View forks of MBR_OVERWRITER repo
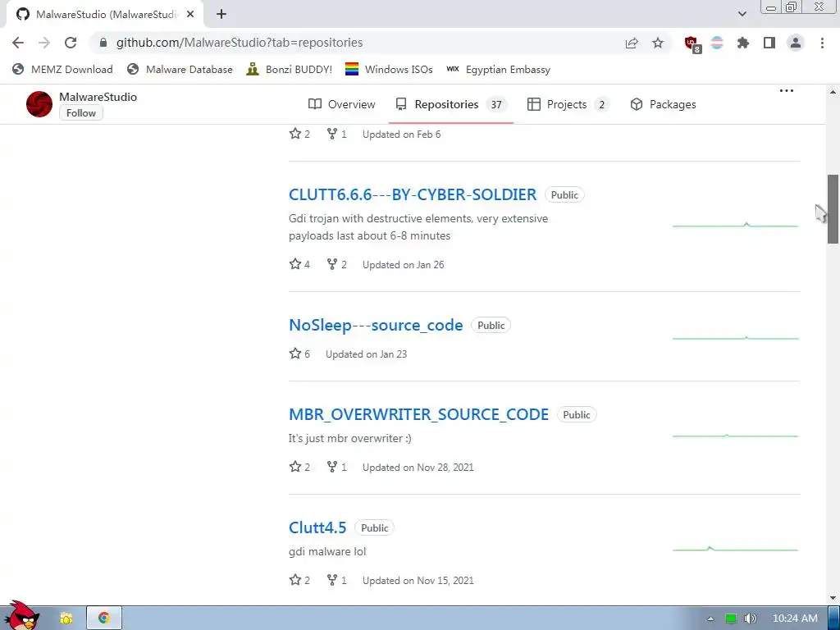 [x=337, y=467]
